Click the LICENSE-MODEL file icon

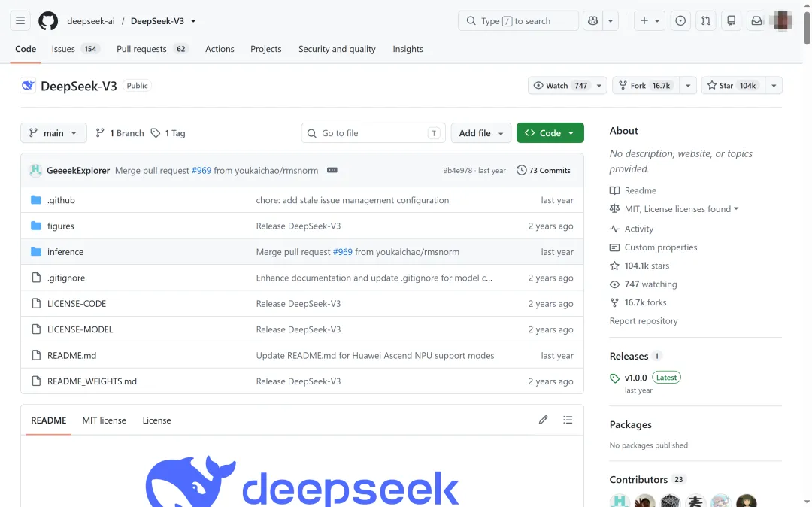click(36, 329)
